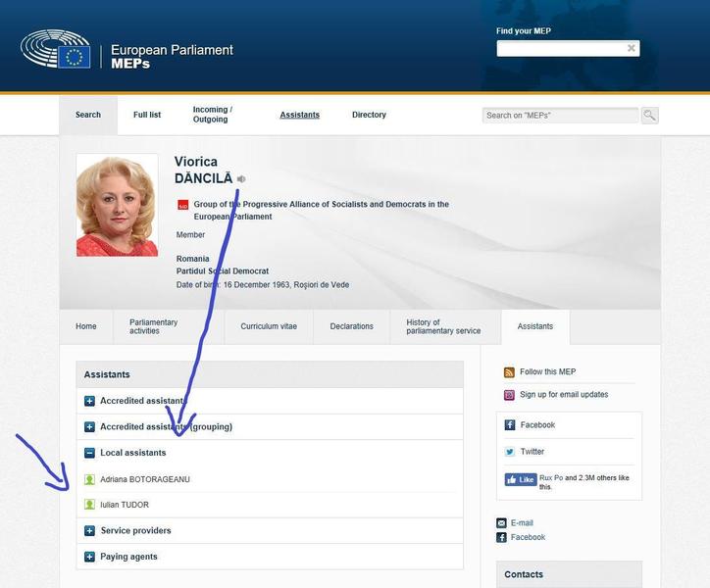The height and width of the screenshot is (588, 710).
Task: Click person icon beside Iulian TUDOR
Action: [x=89, y=505]
